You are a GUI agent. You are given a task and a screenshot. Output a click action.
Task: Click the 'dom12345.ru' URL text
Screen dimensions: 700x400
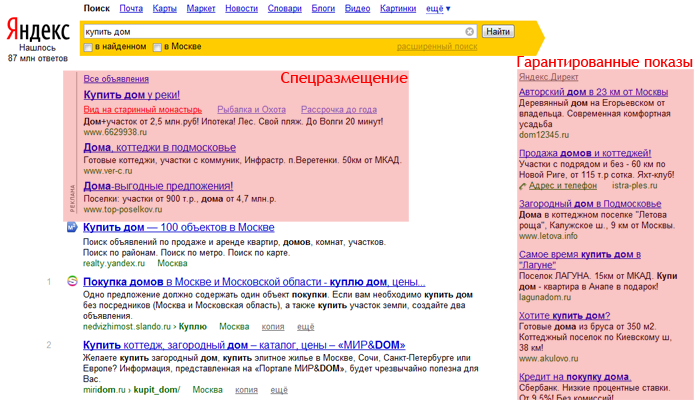[x=544, y=135]
